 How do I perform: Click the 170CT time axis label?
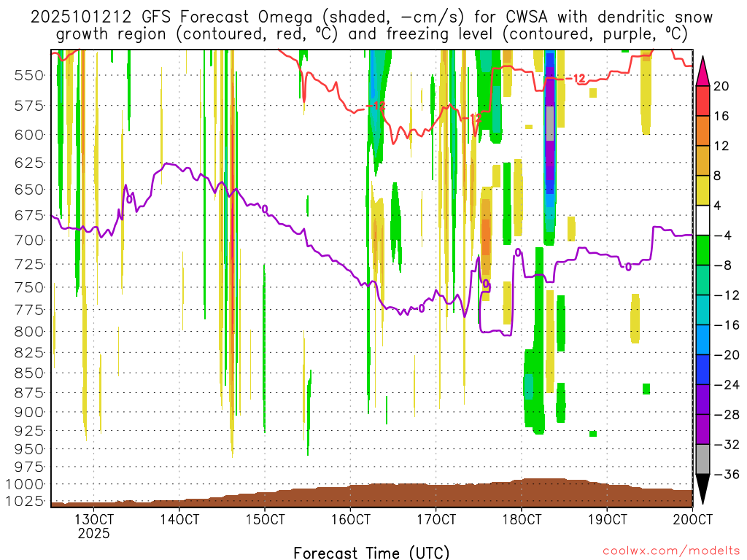click(436, 519)
